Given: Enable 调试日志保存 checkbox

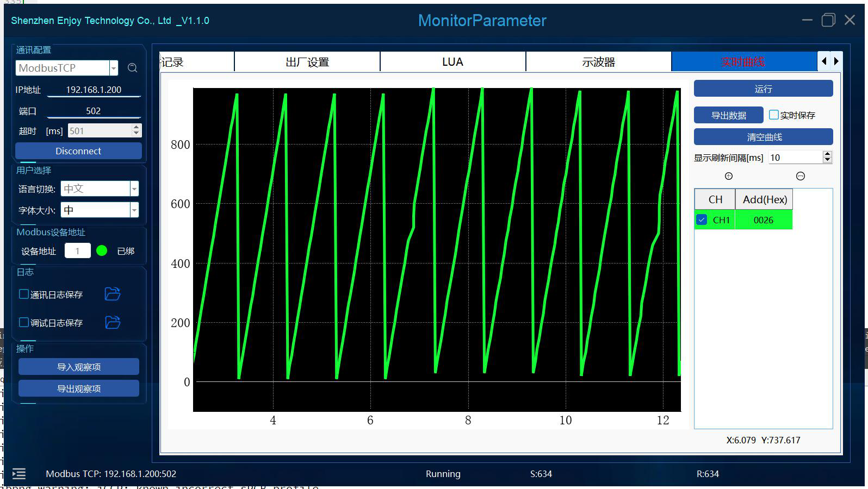Looking at the screenshot, I should click(x=24, y=322).
